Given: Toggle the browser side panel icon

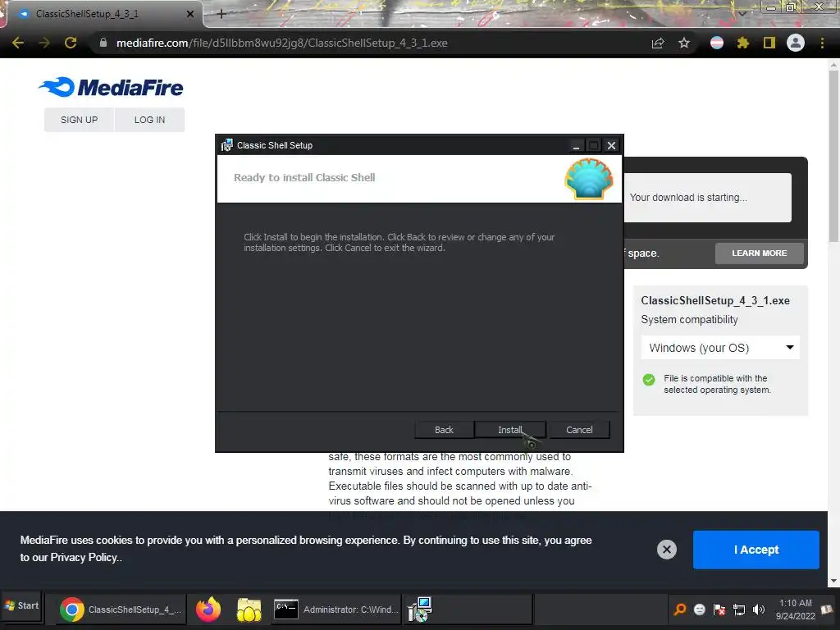Looking at the screenshot, I should pos(769,43).
